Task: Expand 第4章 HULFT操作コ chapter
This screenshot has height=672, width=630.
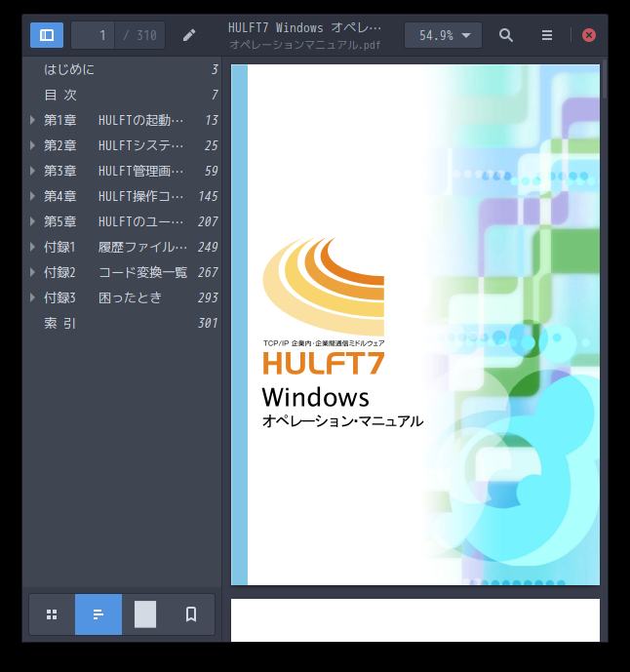Action: coord(32,196)
